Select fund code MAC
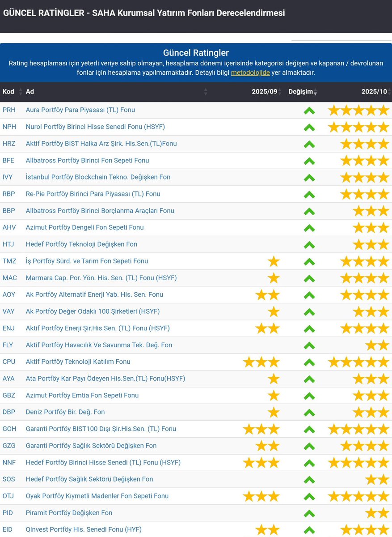Image resolution: width=392 pixels, height=537 pixels. click(10, 278)
